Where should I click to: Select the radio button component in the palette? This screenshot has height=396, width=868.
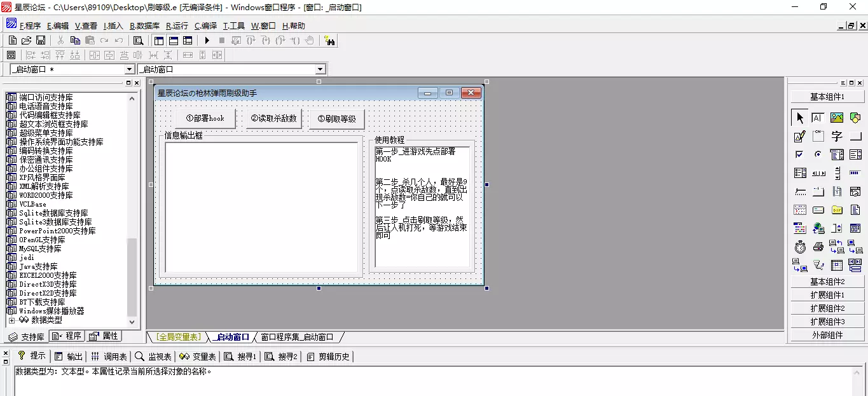coord(818,154)
